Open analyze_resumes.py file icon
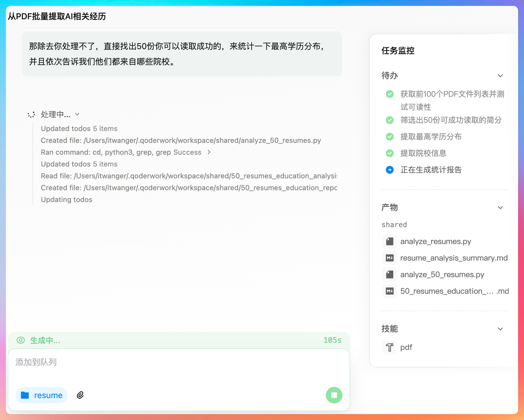Viewport: 524px width, 420px height. click(390, 241)
